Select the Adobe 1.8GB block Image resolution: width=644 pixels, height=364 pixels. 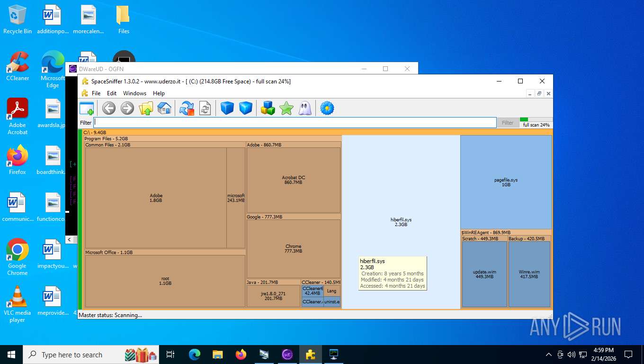coord(156,198)
